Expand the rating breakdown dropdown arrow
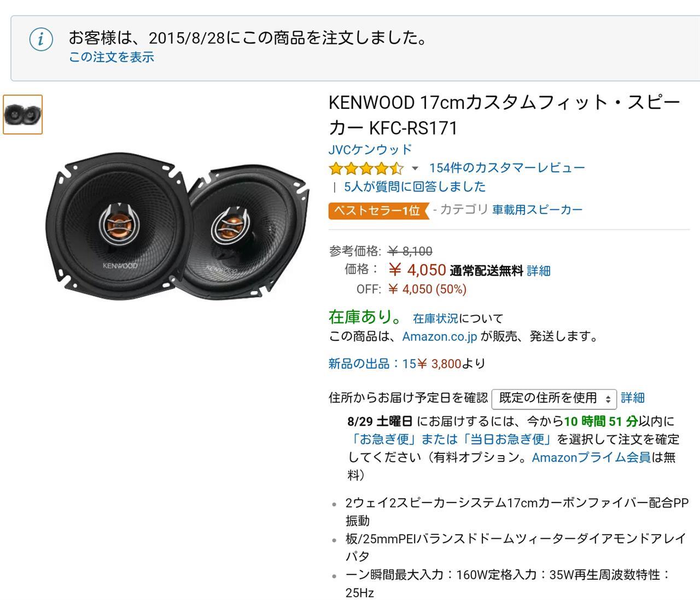This screenshot has width=700, height=600. (x=415, y=168)
